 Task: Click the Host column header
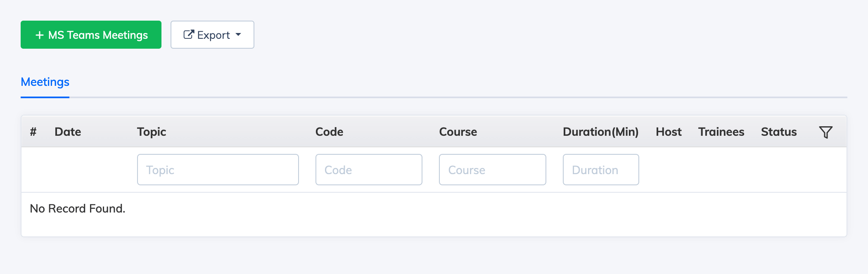coord(669,132)
